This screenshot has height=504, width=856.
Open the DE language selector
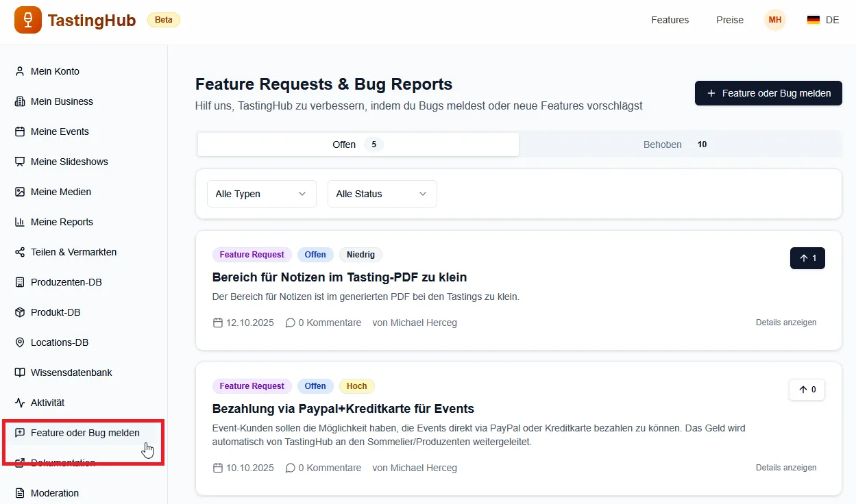[x=822, y=20]
